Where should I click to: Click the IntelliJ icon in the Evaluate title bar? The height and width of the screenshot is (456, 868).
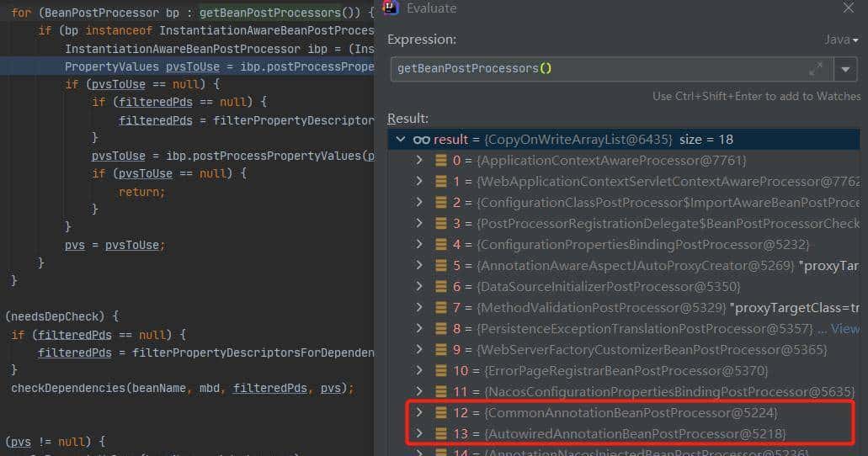tap(391, 7)
